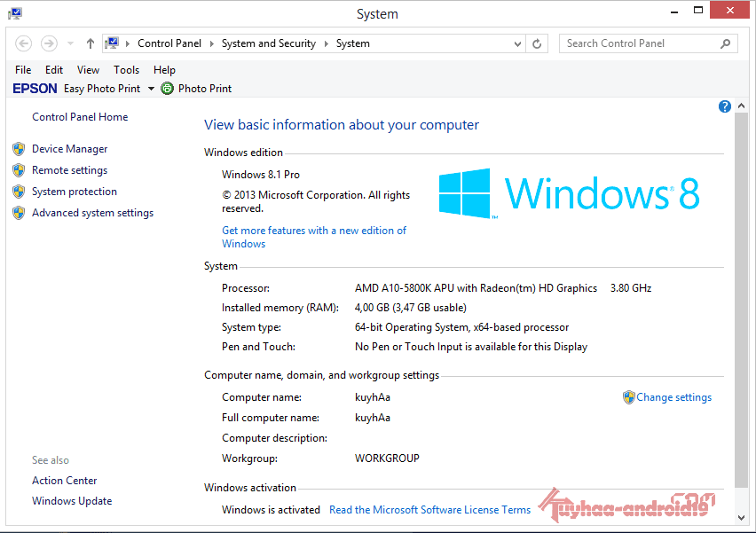
Task: Click the System window title bar icon
Action: tap(15, 13)
